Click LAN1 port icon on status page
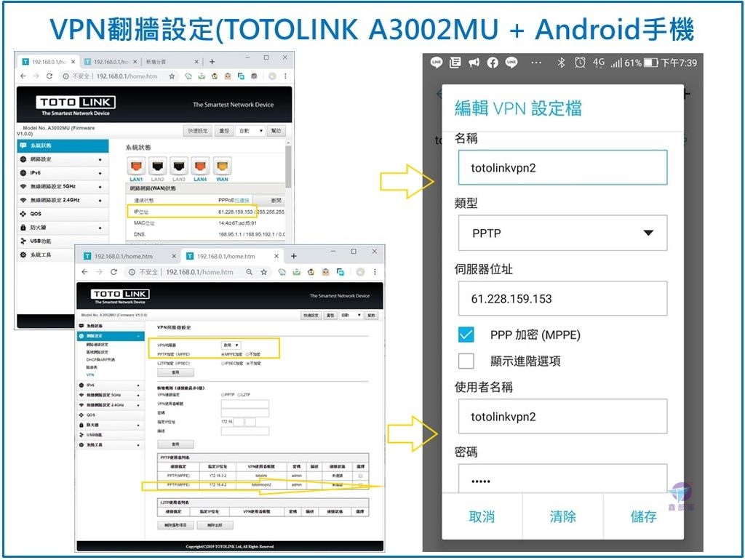 136,167
